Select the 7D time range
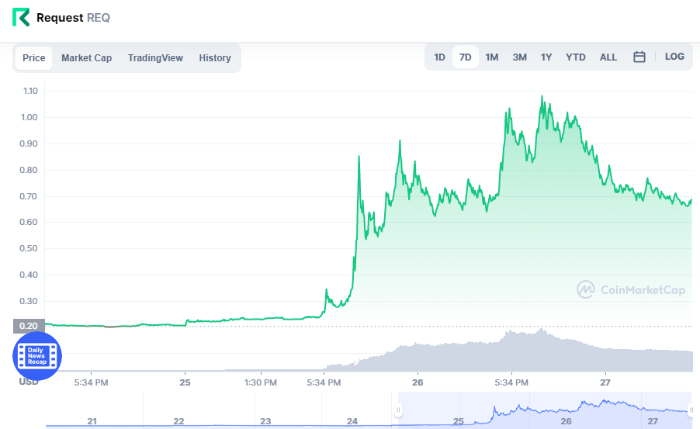The image size is (700, 429). tap(465, 57)
